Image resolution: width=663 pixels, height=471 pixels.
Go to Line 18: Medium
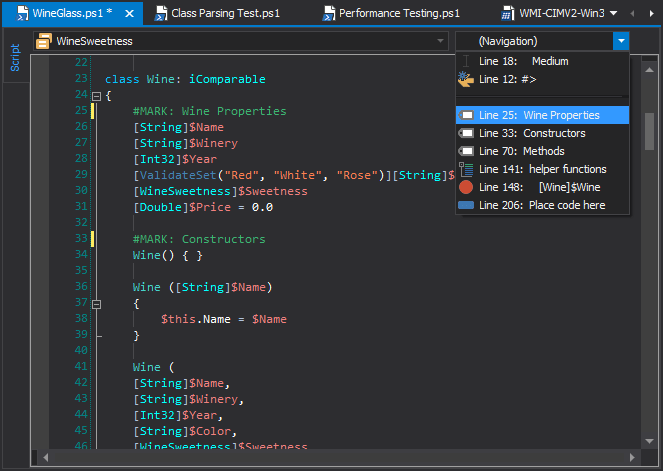542,61
